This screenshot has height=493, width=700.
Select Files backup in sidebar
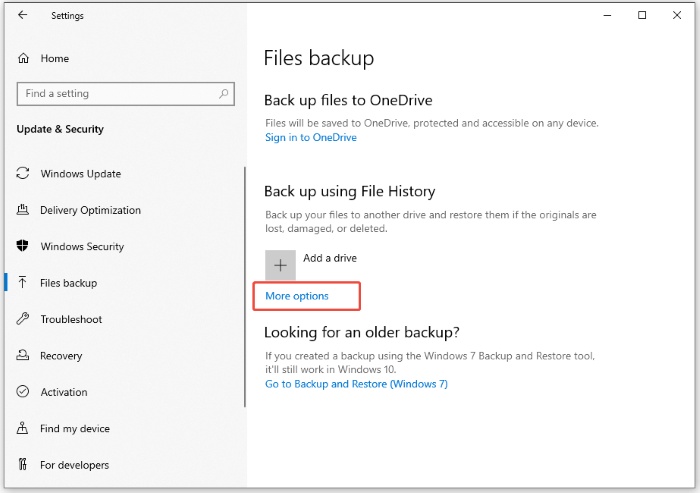click(68, 283)
